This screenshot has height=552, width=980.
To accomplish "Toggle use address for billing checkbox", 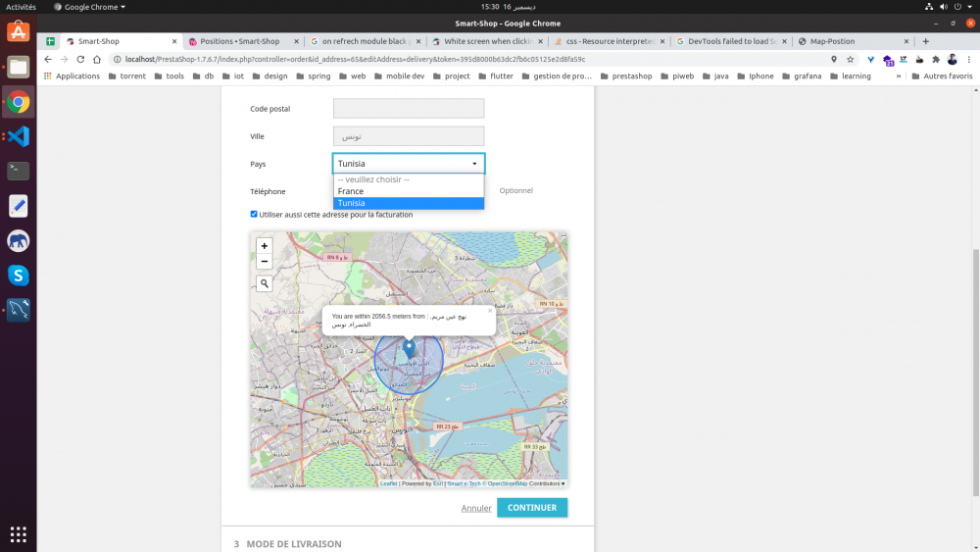I will (254, 214).
